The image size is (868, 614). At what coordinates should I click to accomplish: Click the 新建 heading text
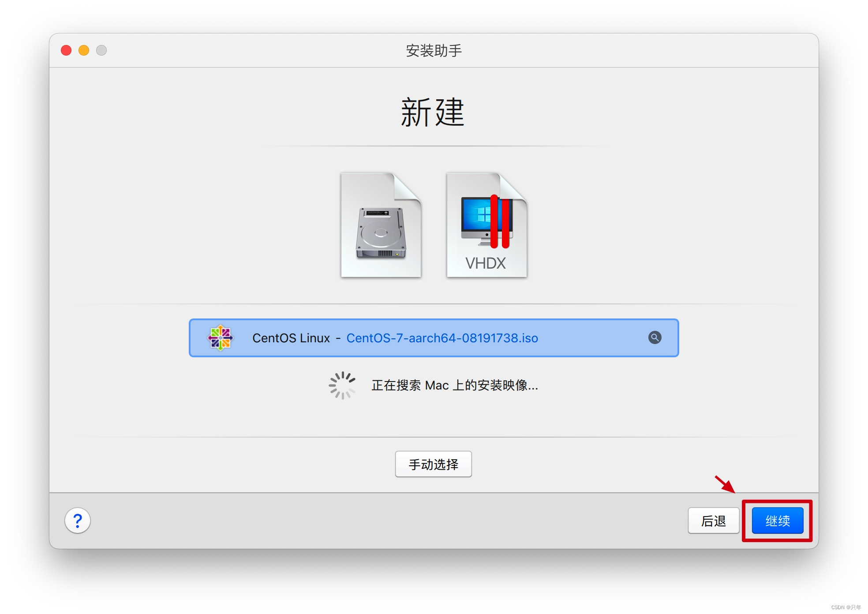click(x=433, y=112)
